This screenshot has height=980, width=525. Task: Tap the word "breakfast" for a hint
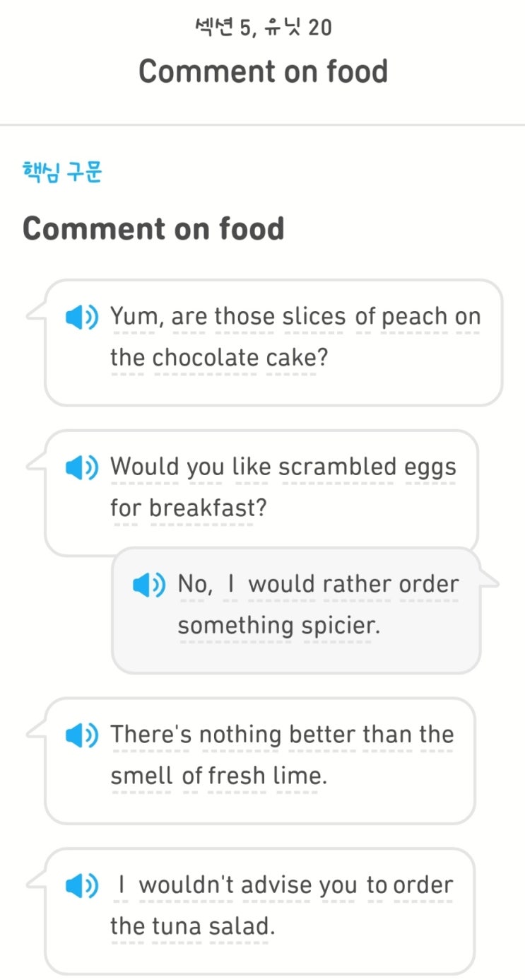coord(201,508)
